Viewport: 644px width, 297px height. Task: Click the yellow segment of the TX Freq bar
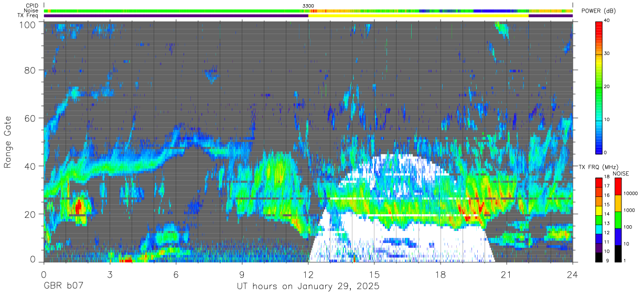418,16
